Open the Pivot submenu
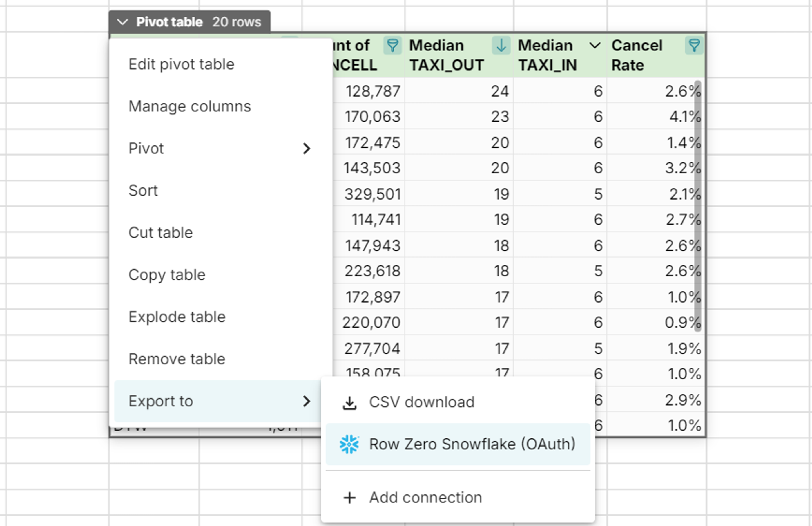812x526 pixels. tap(221, 149)
